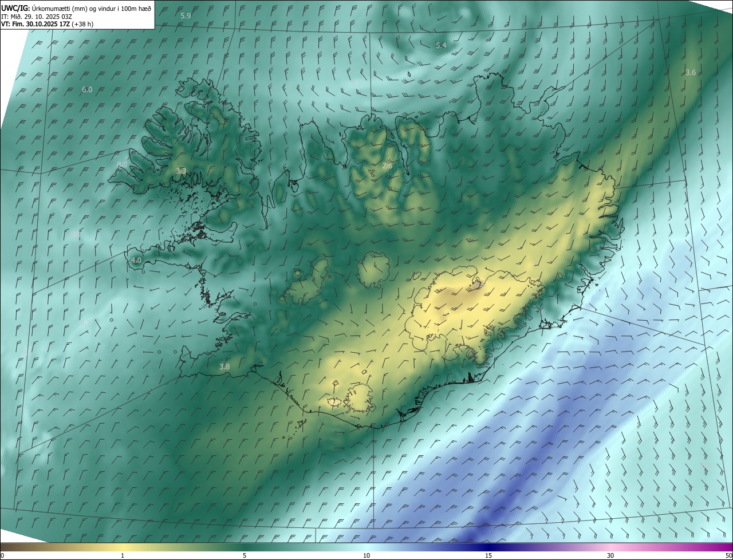Viewport: 733px width, 560px height.
Task: Click the 5 tick label on the color scale
Action: pyautogui.click(x=245, y=556)
